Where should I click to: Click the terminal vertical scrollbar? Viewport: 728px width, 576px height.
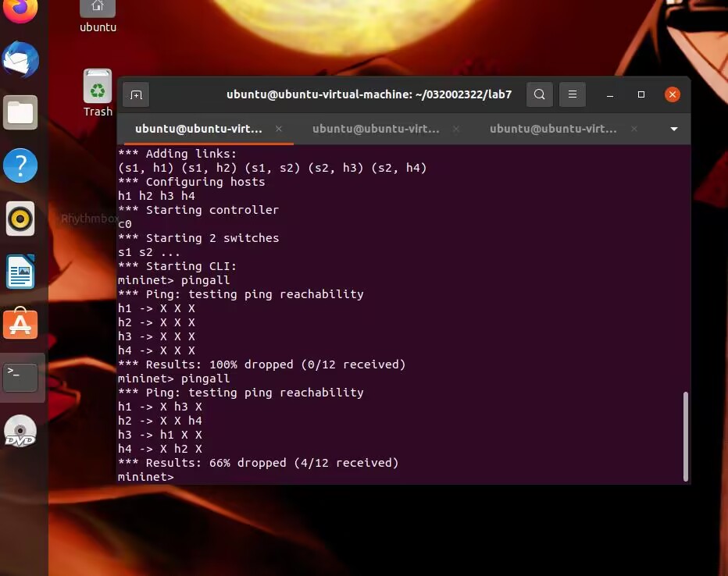pos(685,436)
